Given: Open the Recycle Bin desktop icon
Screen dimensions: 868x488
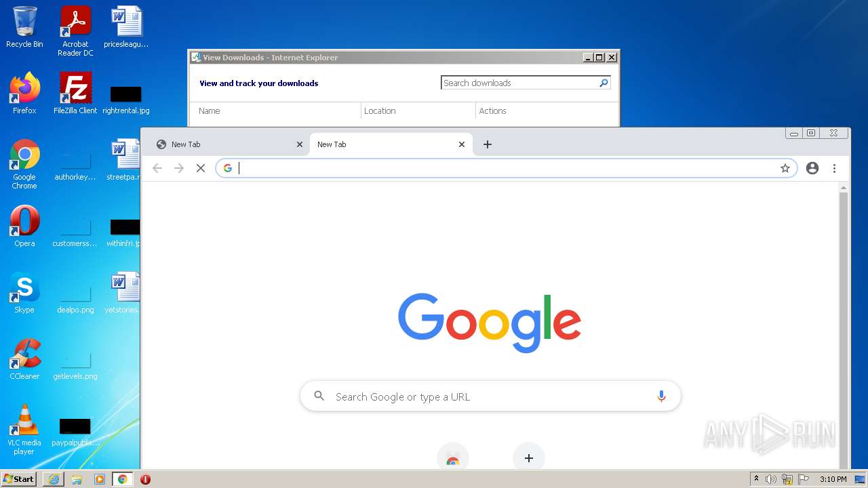Looking at the screenshot, I should tap(24, 28).
